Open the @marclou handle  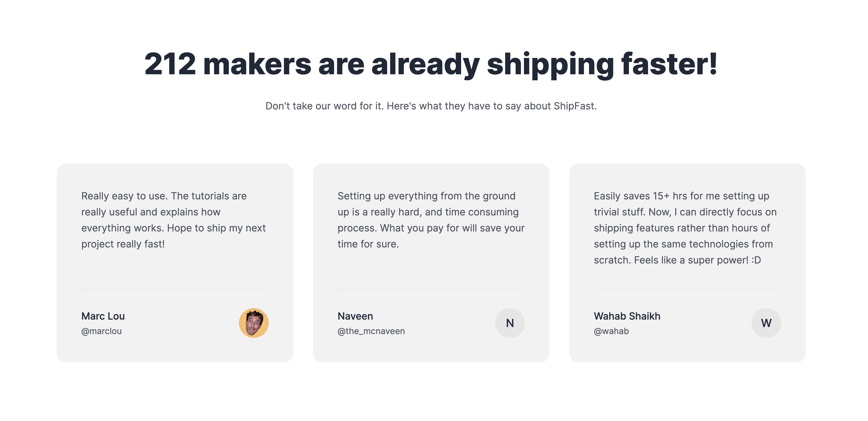pyautogui.click(x=101, y=331)
